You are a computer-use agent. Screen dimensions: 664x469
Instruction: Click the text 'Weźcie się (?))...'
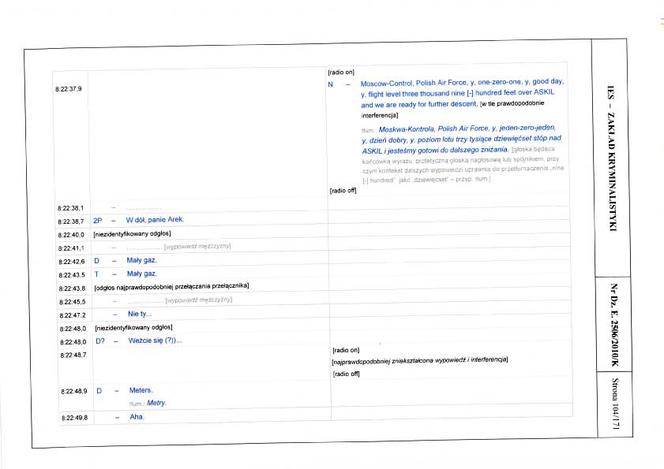[155, 340]
